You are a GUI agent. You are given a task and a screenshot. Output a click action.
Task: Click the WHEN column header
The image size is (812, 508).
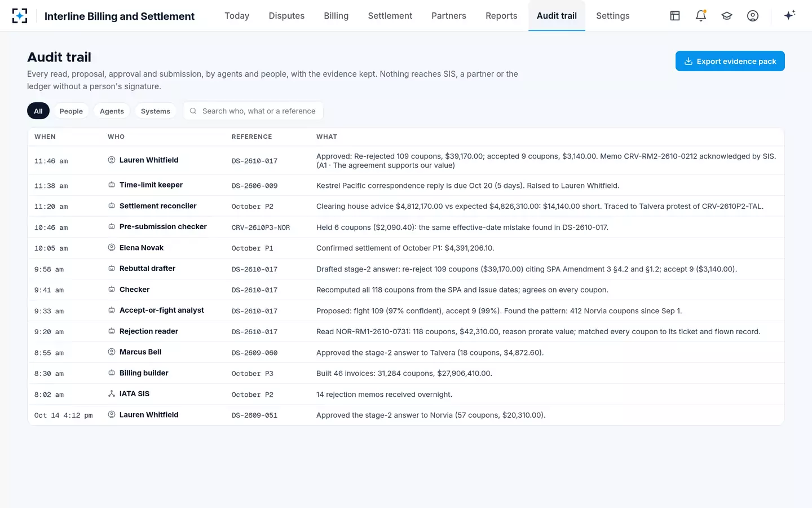(x=45, y=137)
